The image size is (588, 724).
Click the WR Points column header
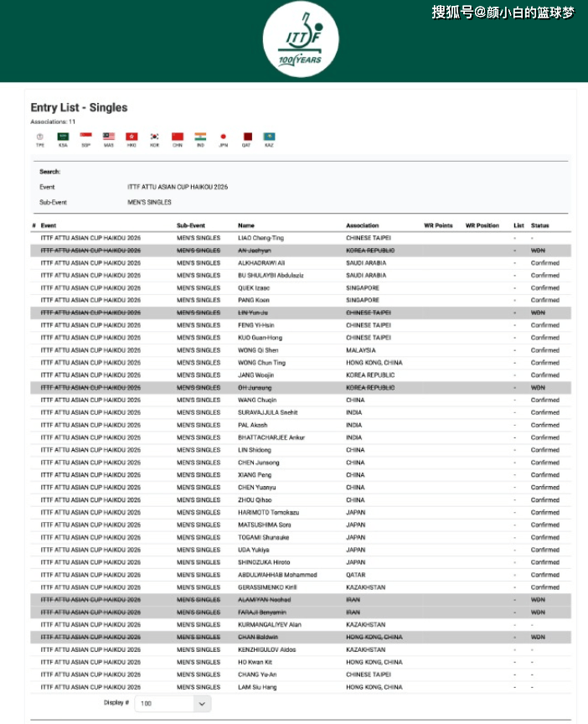(438, 225)
